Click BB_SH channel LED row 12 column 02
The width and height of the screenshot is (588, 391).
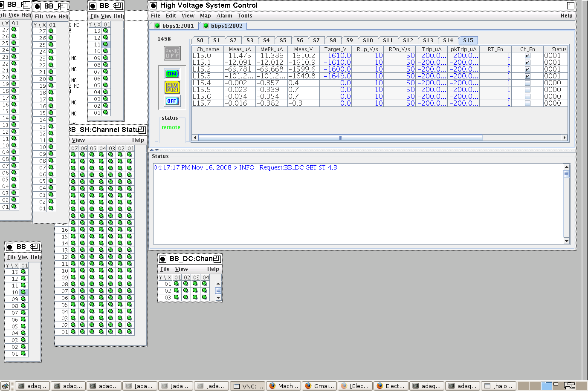click(120, 257)
